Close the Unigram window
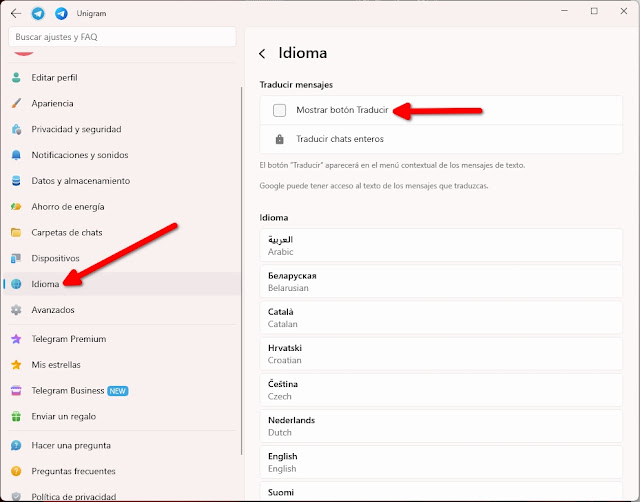640x502 pixels. (x=624, y=11)
